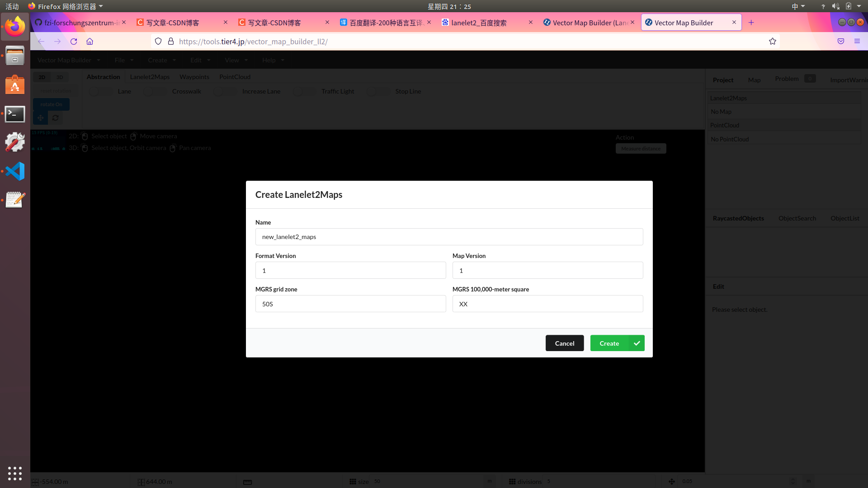Open the Help menu dropdown
The height and width of the screenshot is (488, 868).
[x=273, y=60]
